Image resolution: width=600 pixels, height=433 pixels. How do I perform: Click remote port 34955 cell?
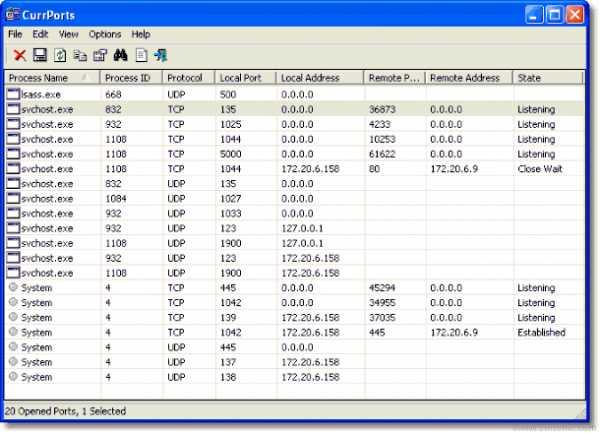pos(382,303)
